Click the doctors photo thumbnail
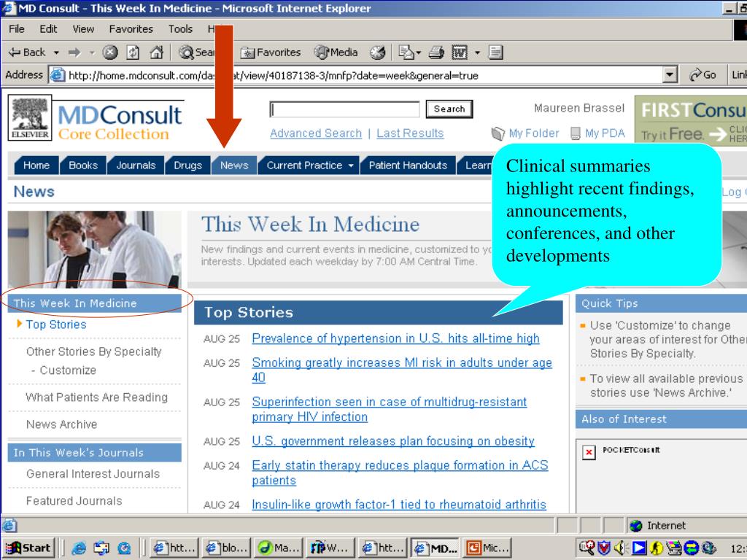 [94, 249]
